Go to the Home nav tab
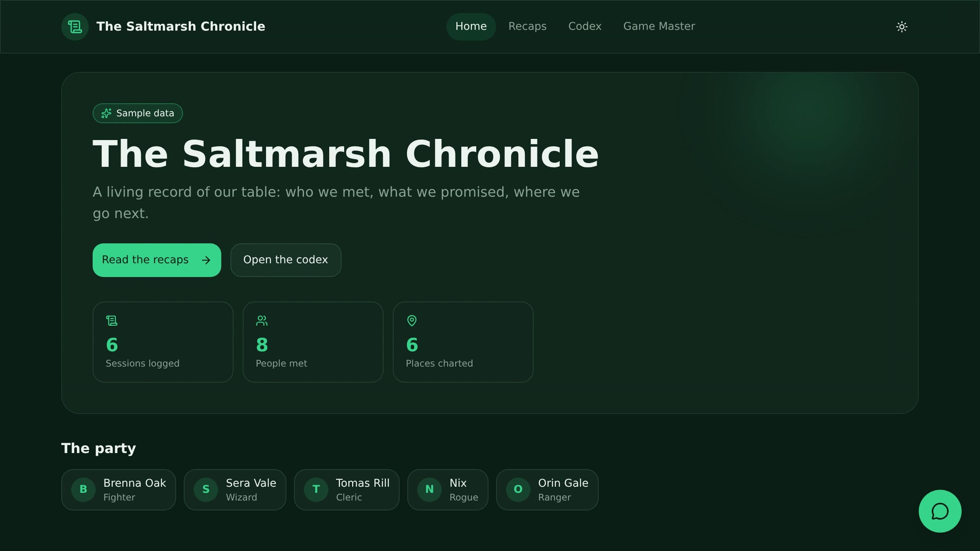The width and height of the screenshot is (980, 551). tap(471, 27)
